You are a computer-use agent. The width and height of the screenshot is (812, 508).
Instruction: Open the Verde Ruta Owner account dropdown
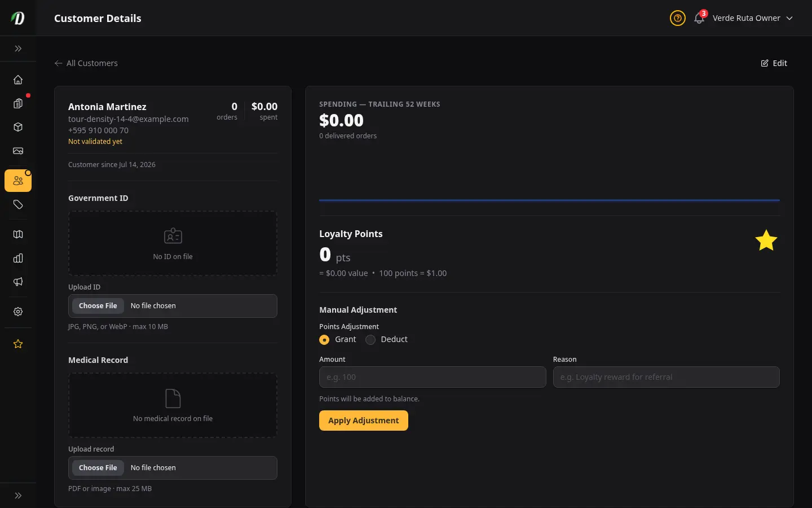click(753, 18)
